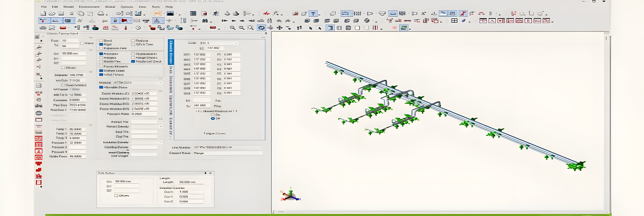Uncheck the Allowable Stresses checkbox below Material
Image resolution: width=644 pixels, height=216 pixels.
point(101,87)
